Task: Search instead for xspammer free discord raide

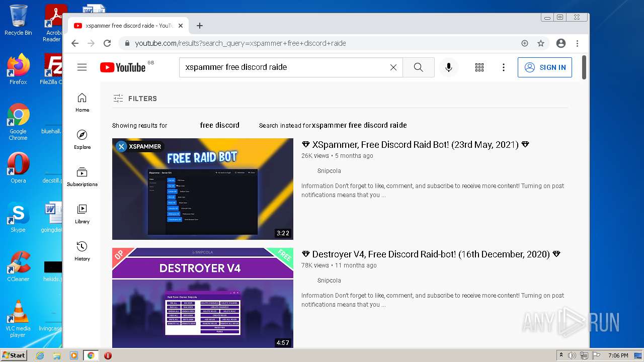Action: pyautogui.click(x=359, y=125)
